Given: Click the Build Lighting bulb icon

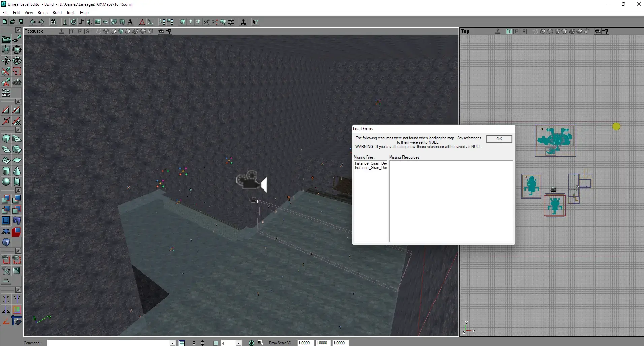Looking at the screenshot, I should pos(191,22).
